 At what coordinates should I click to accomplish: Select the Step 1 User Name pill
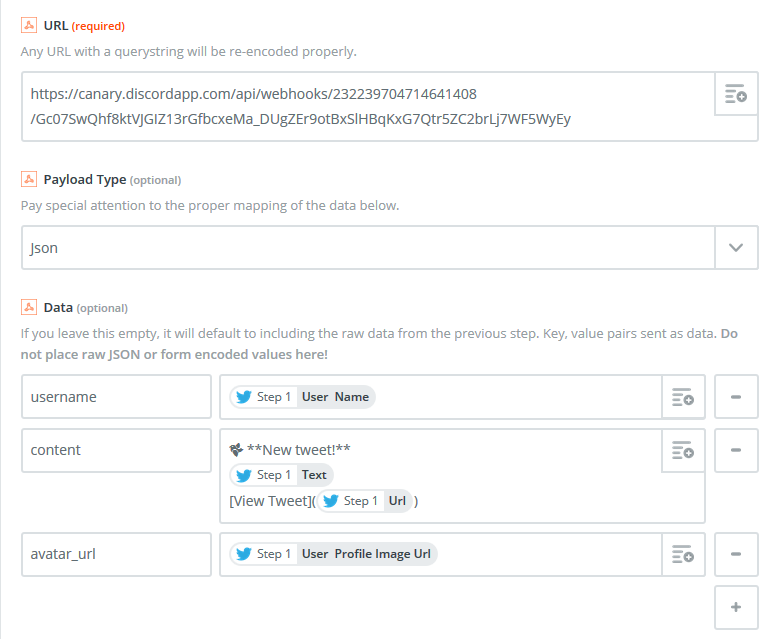click(x=302, y=397)
